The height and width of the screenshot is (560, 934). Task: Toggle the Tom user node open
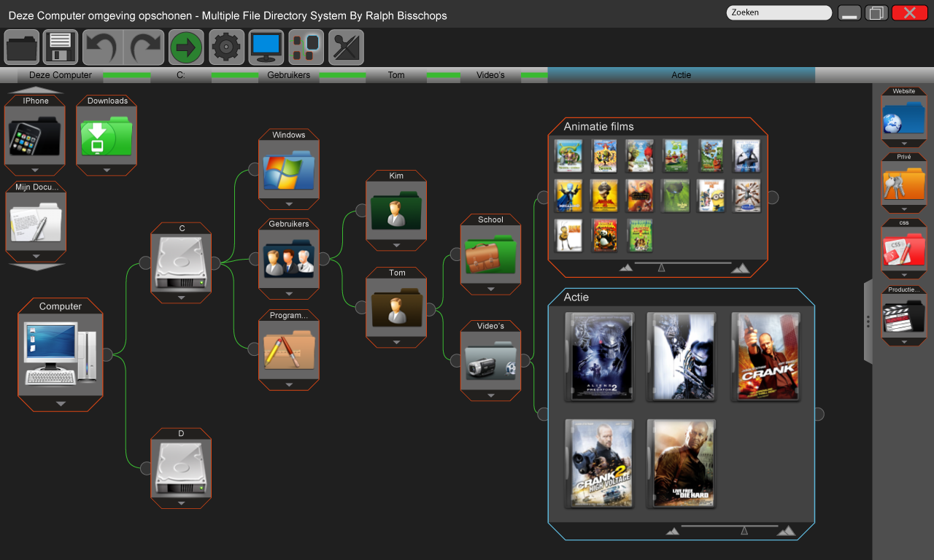[396, 341]
